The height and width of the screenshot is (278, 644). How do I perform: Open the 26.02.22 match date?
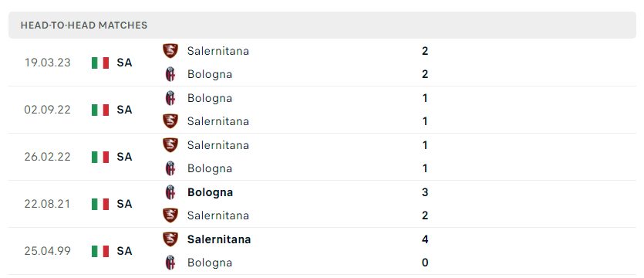point(47,157)
